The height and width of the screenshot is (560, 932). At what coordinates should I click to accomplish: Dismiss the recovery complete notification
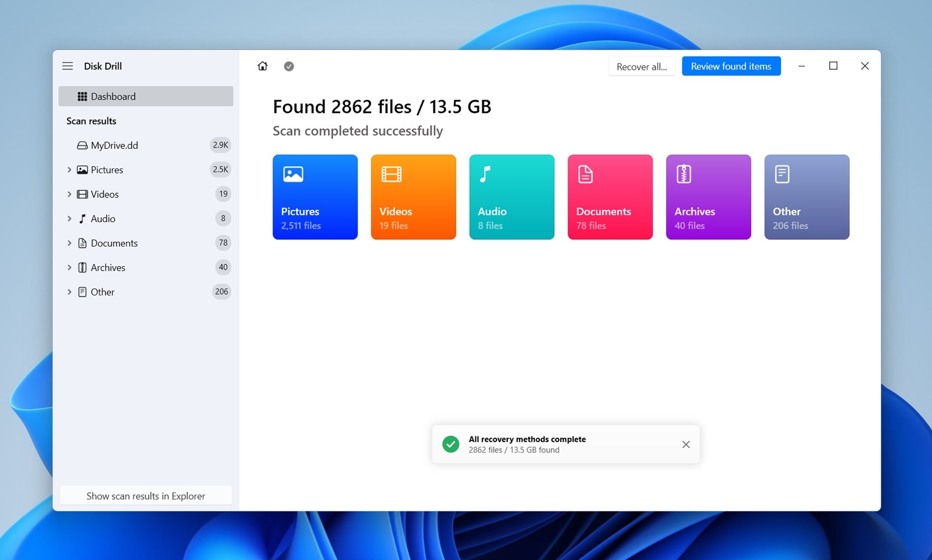(x=686, y=444)
